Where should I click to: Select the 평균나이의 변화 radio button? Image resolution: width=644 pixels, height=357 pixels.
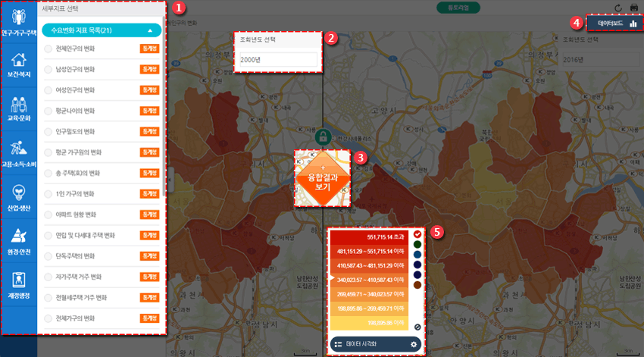48,111
